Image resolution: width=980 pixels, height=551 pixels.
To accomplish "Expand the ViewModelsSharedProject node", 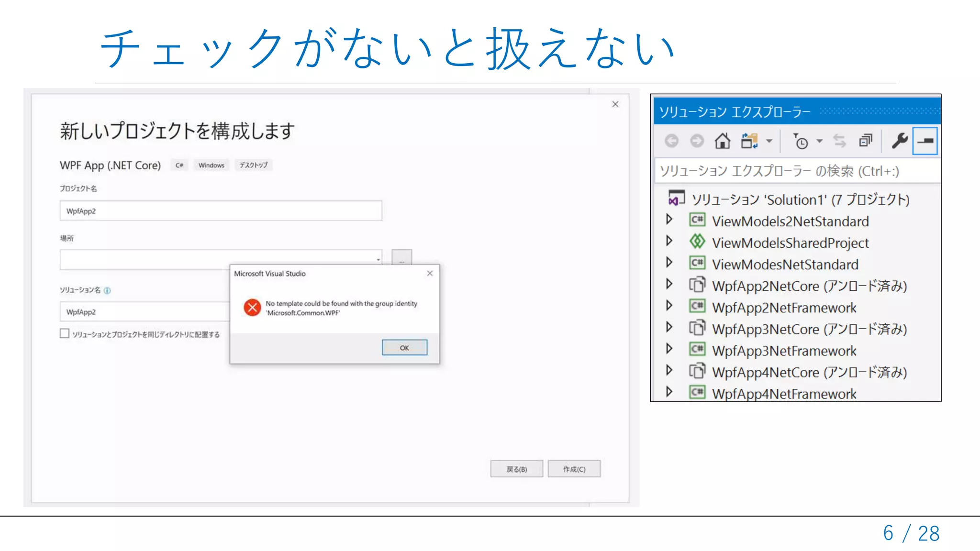I will pyautogui.click(x=669, y=241).
